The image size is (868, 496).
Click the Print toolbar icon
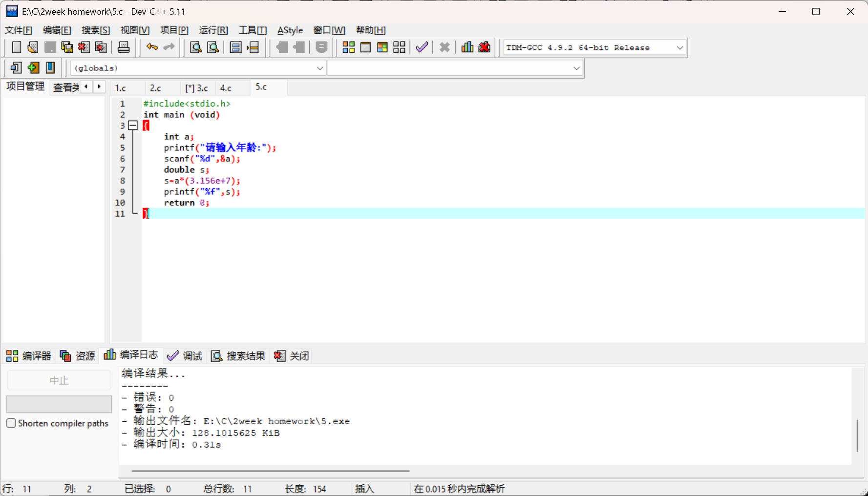[124, 47]
